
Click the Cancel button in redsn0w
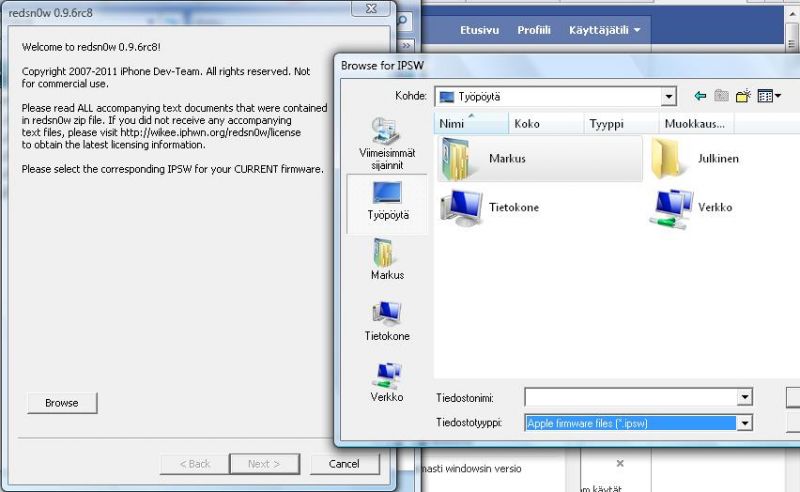(x=344, y=464)
